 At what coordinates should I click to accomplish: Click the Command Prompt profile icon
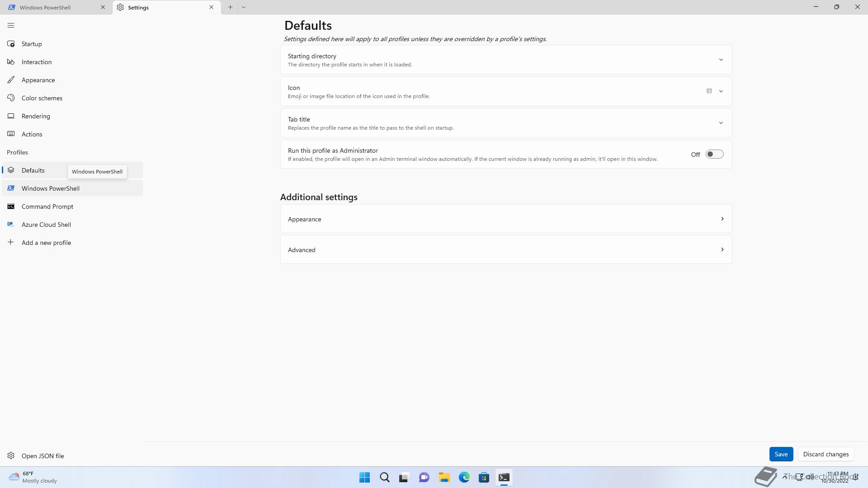coord(11,206)
